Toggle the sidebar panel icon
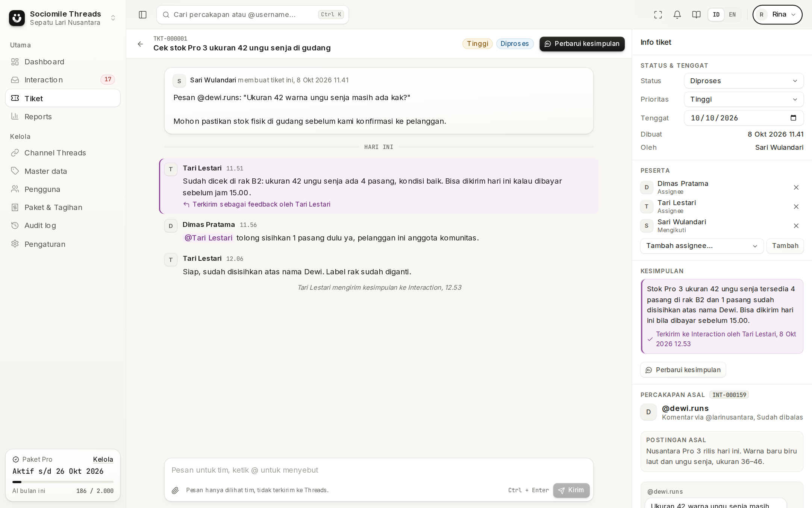The image size is (812, 508). (142, 15)
